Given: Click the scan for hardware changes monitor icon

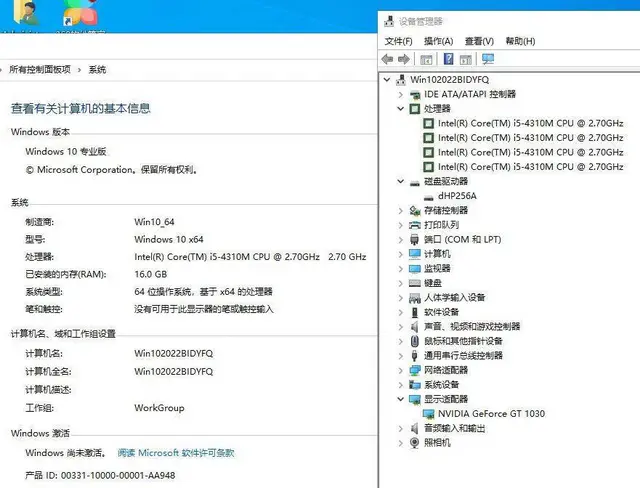Looking at the screenshot, I should [488, 59].
